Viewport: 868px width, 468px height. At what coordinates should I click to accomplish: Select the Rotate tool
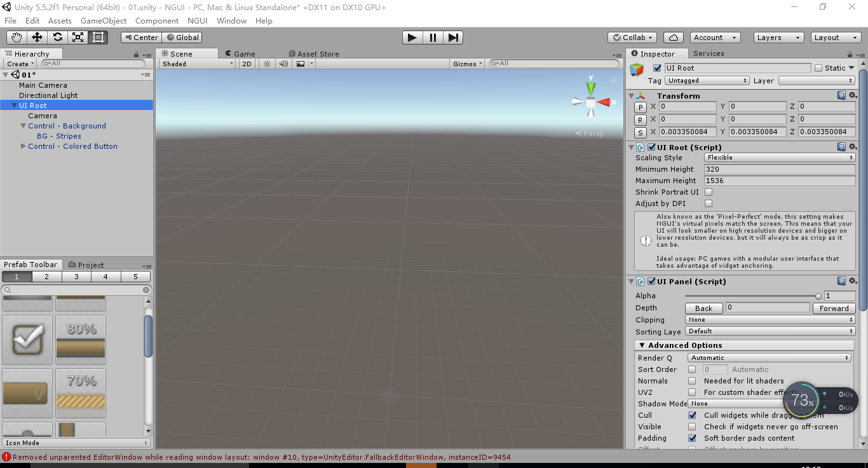coord(57,38)
